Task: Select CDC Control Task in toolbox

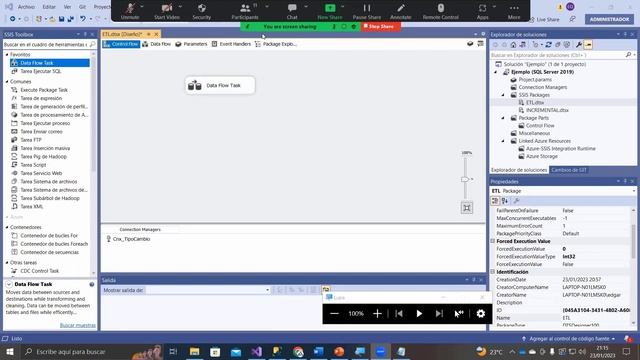Action: point(40,271)
